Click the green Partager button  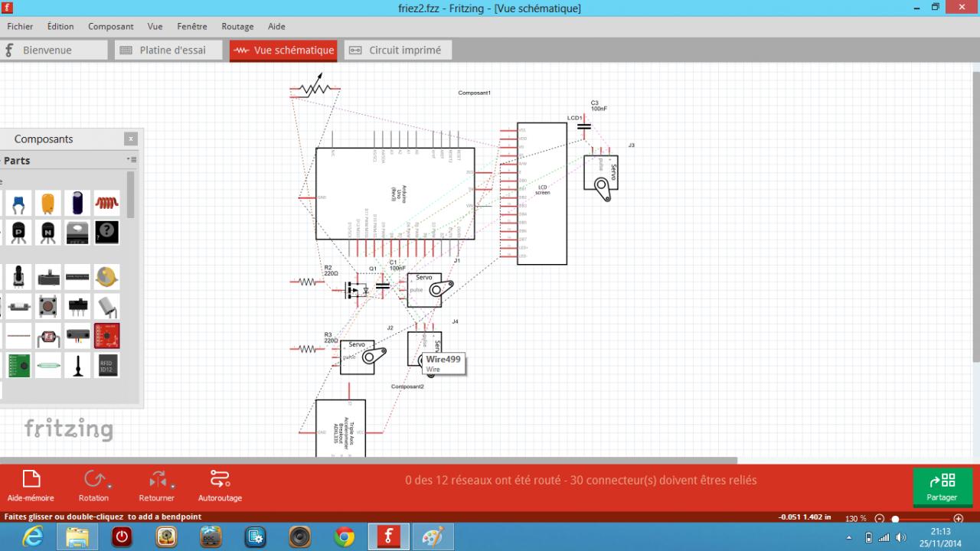point(942,486)
